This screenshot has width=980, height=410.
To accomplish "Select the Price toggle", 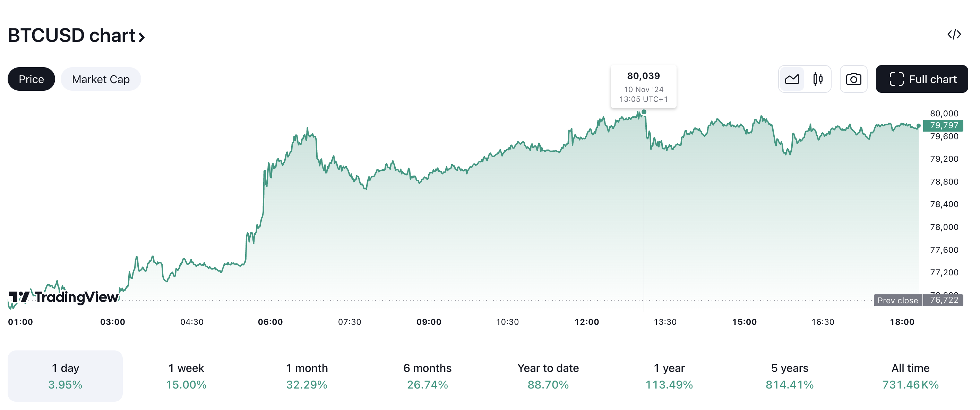I will (x=31, y=79).
